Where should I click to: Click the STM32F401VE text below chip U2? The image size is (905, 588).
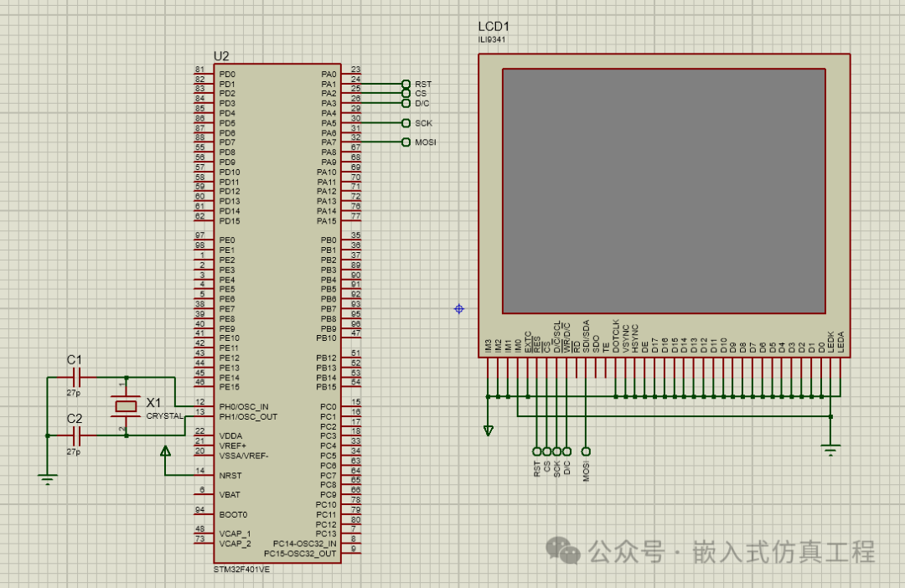240,569
